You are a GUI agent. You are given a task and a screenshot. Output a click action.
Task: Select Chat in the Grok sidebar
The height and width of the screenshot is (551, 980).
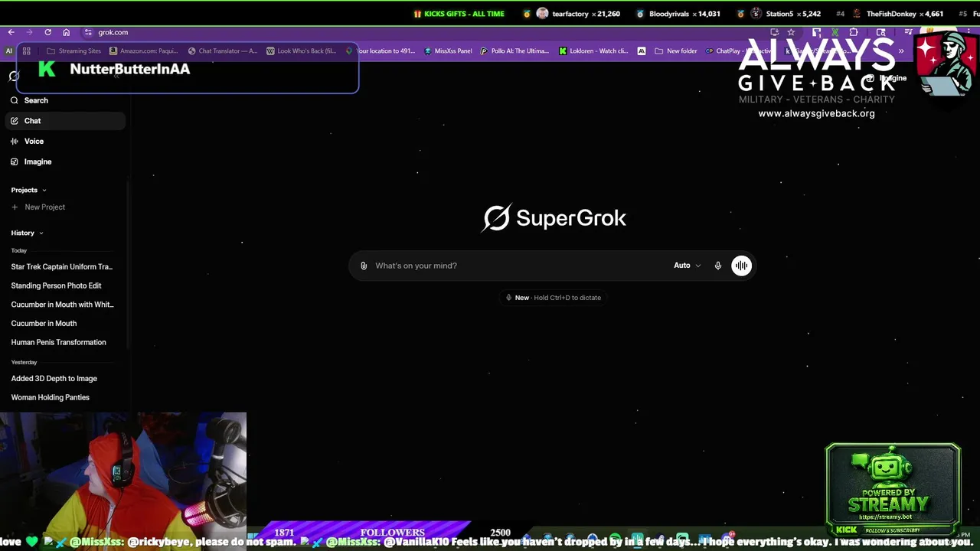pyautogui.click(x=64, y=121)
